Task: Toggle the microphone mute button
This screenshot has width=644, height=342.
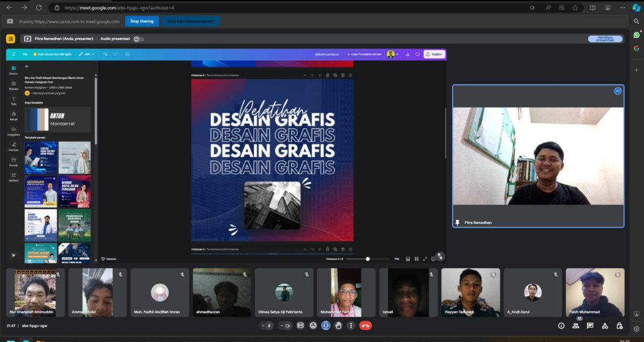Action: [270, 325]
